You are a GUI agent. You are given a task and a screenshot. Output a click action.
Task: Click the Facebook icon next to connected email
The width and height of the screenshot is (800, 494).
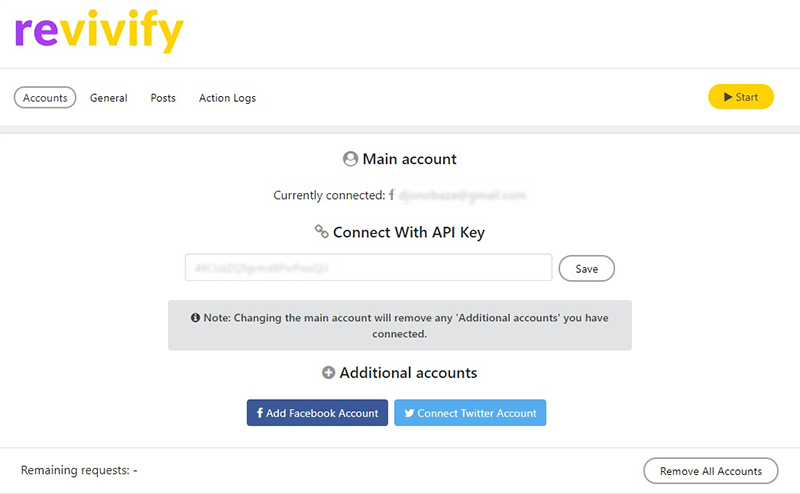click(x=392, y=195)
